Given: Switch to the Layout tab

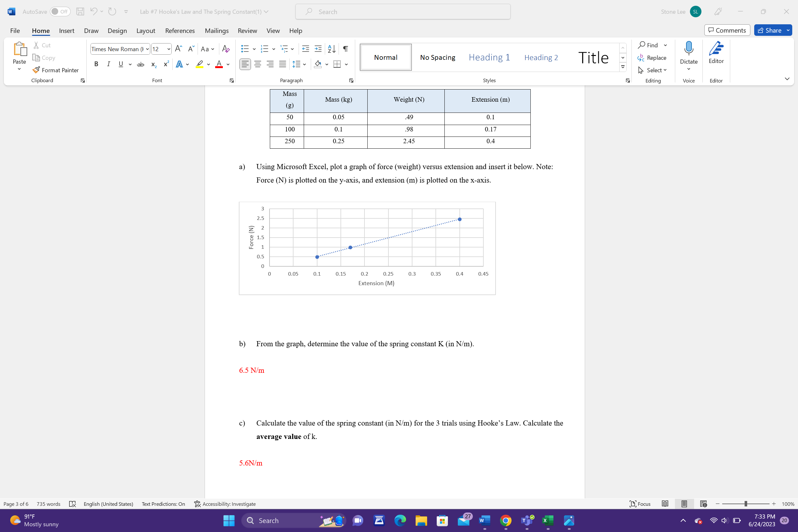Looking at the screenshot, I should click(x=145, y=31).
